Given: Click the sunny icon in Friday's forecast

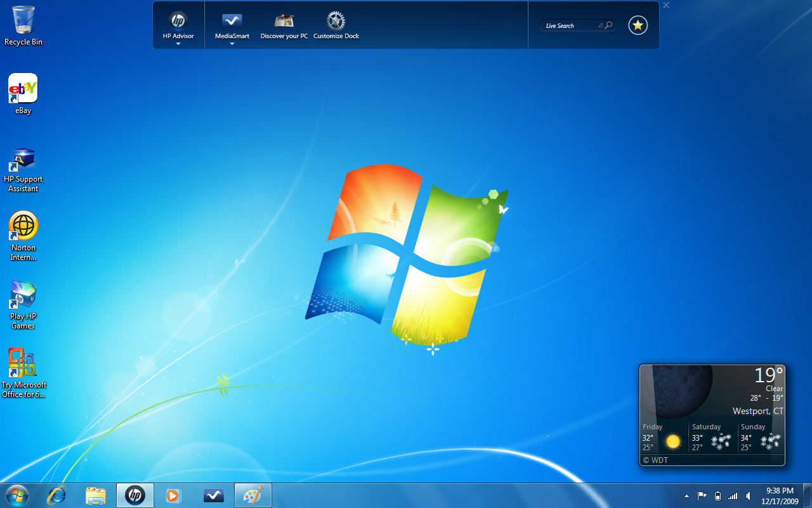Looking at the screenshot, I should point(673,441).
